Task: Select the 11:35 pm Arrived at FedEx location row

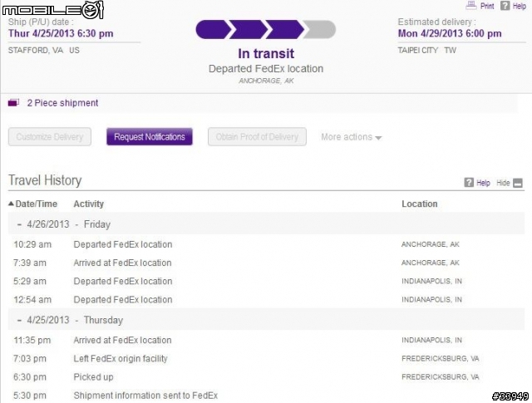Action: point(266,340)
